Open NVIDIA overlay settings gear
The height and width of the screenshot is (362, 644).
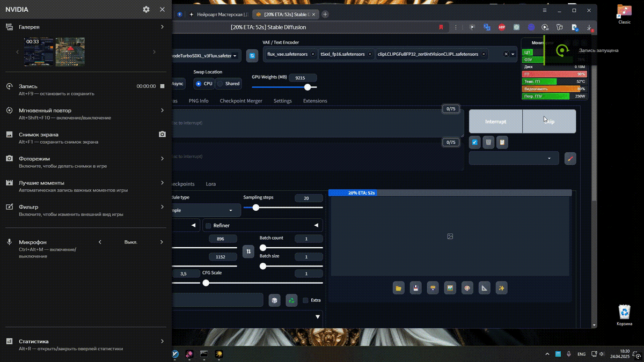click(146, 10)
